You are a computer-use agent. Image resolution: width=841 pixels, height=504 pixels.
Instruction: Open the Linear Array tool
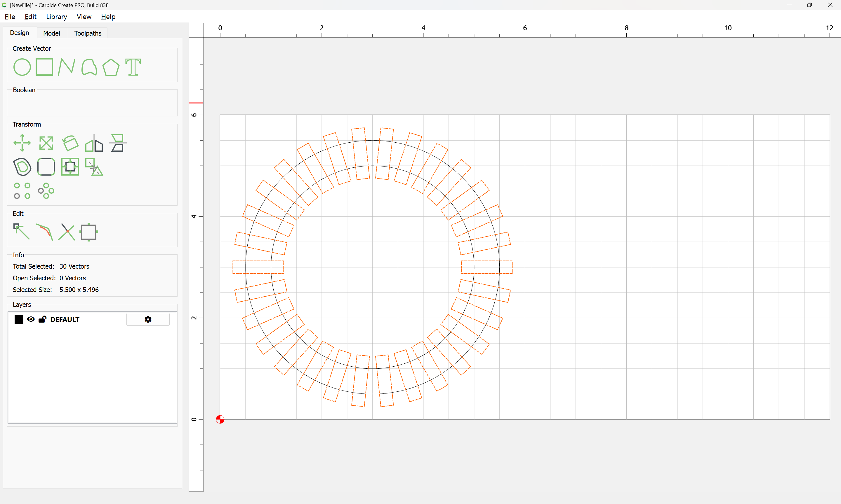tap(22, 190)
